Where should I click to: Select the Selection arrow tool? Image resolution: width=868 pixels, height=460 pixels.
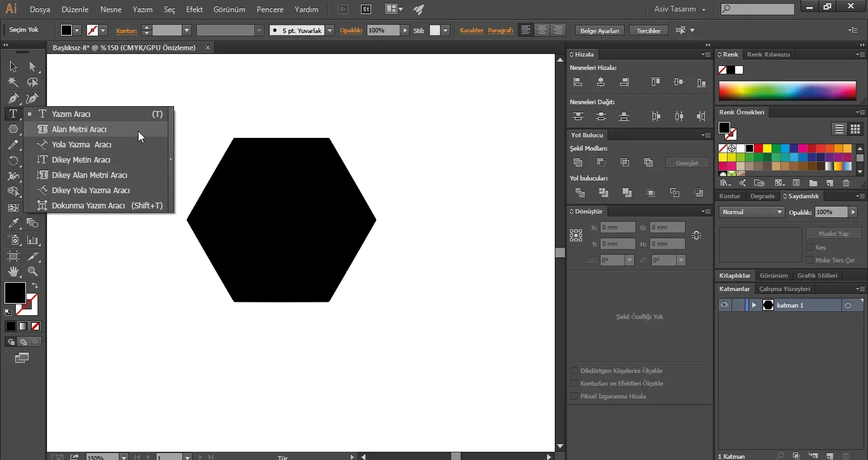click(13, 67)
